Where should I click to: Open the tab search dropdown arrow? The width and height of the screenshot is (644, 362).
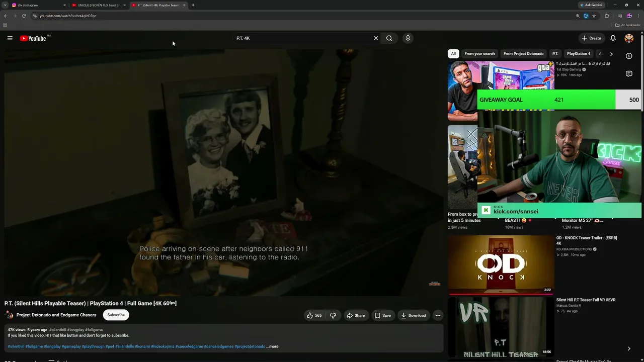(x=5, y=5)
